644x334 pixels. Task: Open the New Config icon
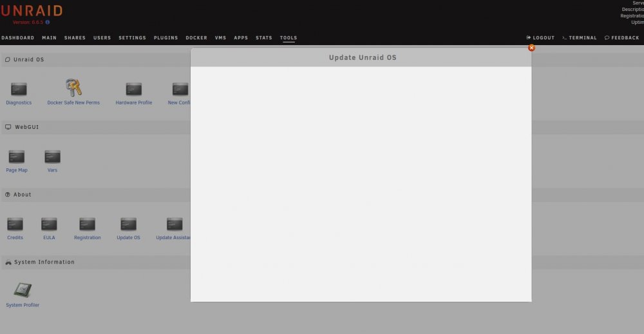pyautogui.click(x=180, y=89)
